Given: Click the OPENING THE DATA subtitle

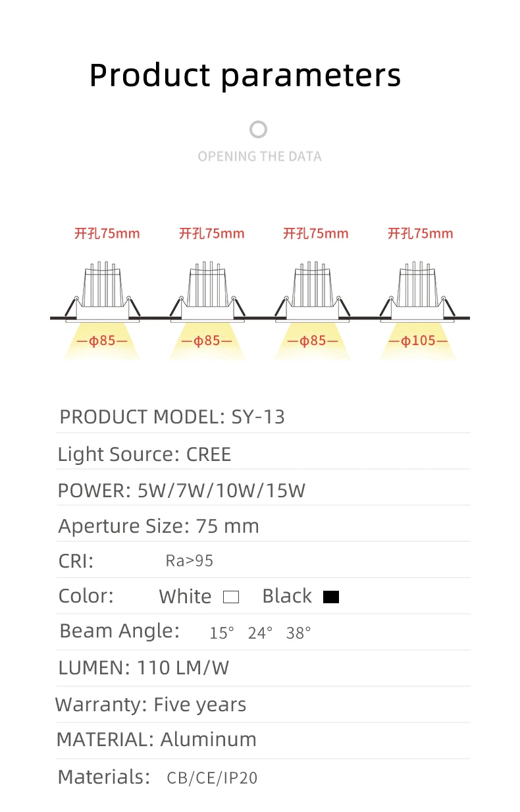Looking at the screenshot, I should [259, 157].
